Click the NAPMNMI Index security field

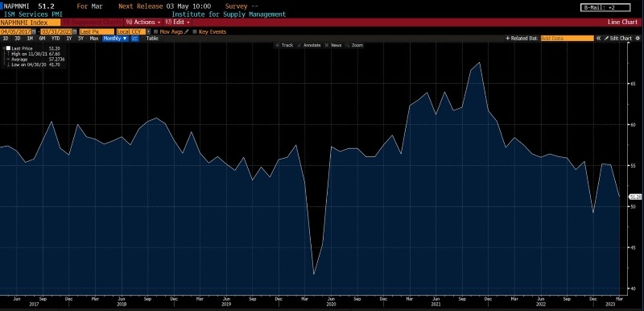tap(31, 23)
